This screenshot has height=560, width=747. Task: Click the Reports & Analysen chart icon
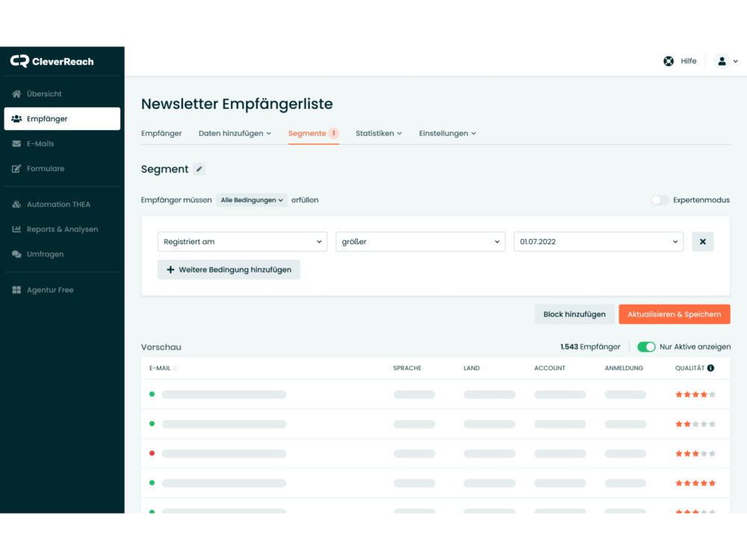[x=16, y=229]
